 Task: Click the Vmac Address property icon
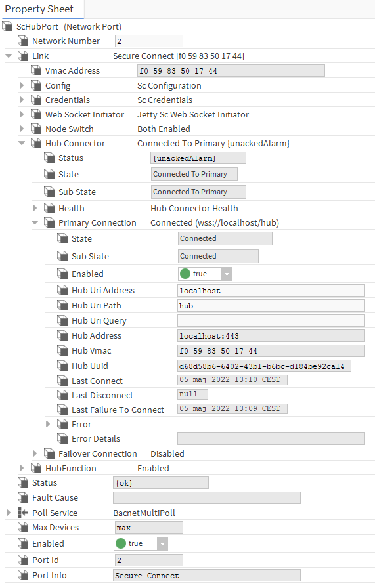36,70
